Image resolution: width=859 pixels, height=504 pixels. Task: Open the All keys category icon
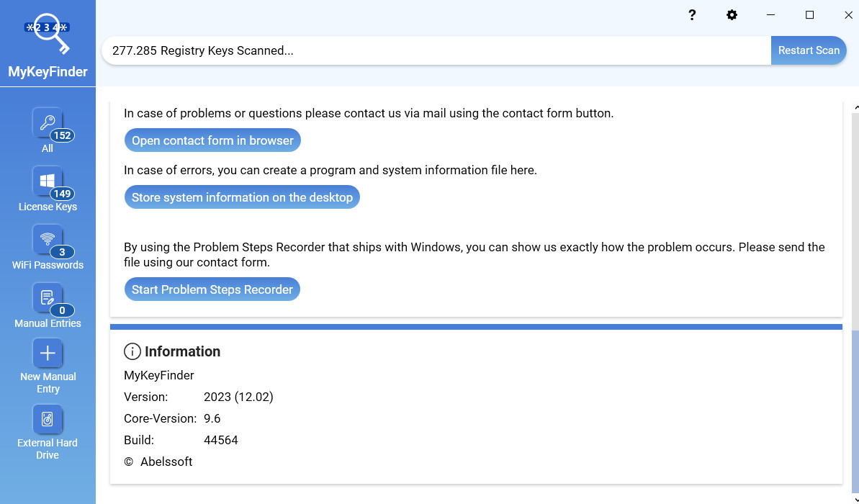(x=47, y=122)
